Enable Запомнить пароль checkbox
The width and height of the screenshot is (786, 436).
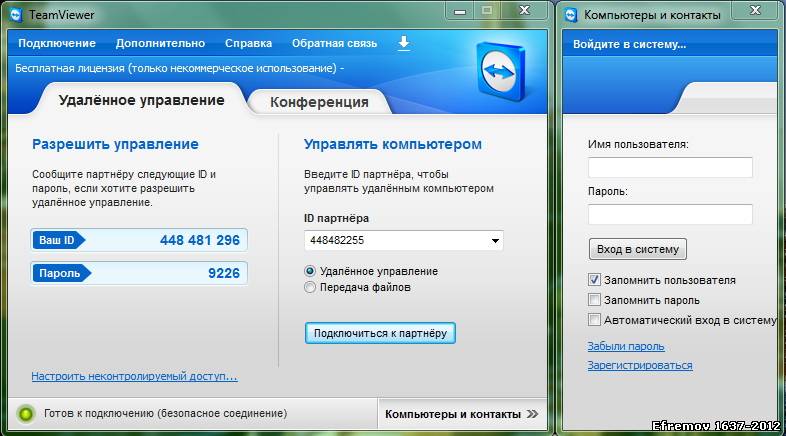594,300
